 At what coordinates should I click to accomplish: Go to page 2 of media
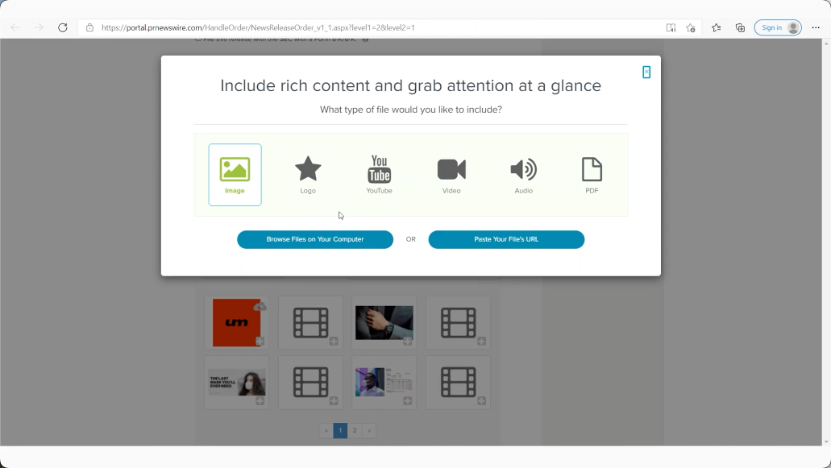click(x=354, y=430)
